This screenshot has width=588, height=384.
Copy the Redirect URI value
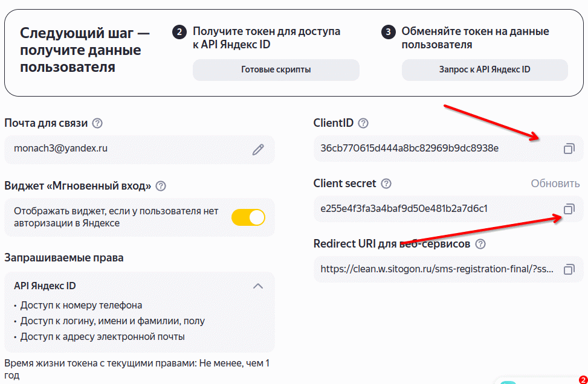tap(569, 269)
